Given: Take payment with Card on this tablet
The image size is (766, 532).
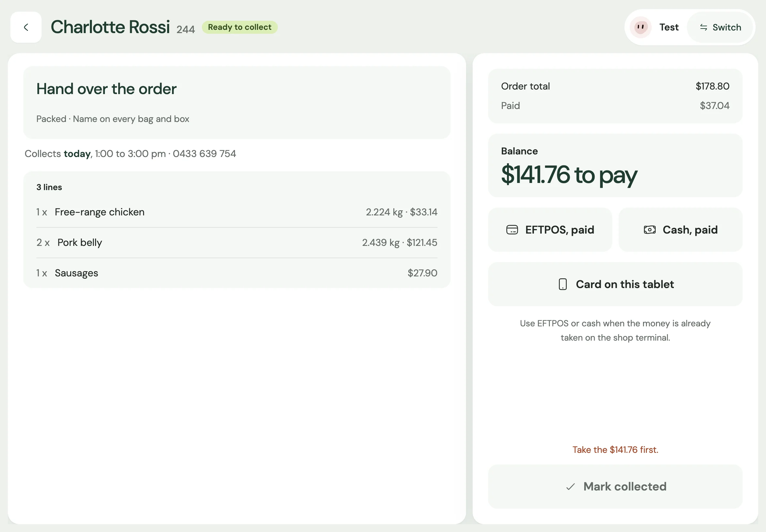Looking at the screenshot, I should (615, 284).
